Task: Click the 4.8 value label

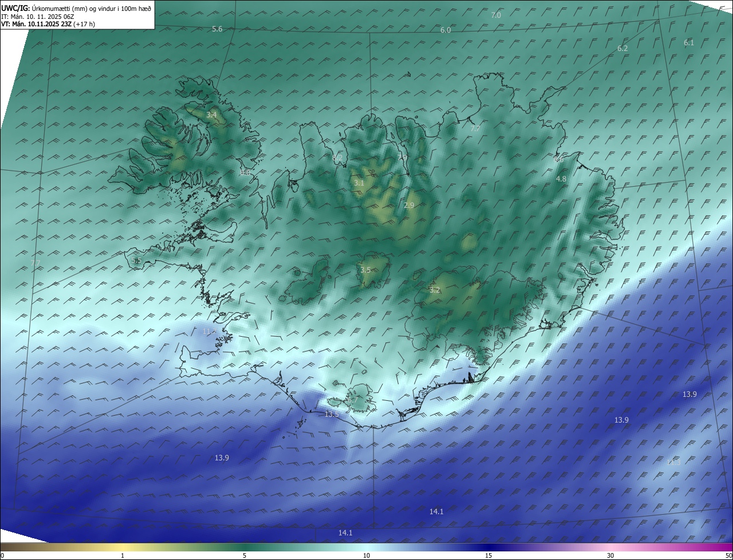Action: coord(561,179)
